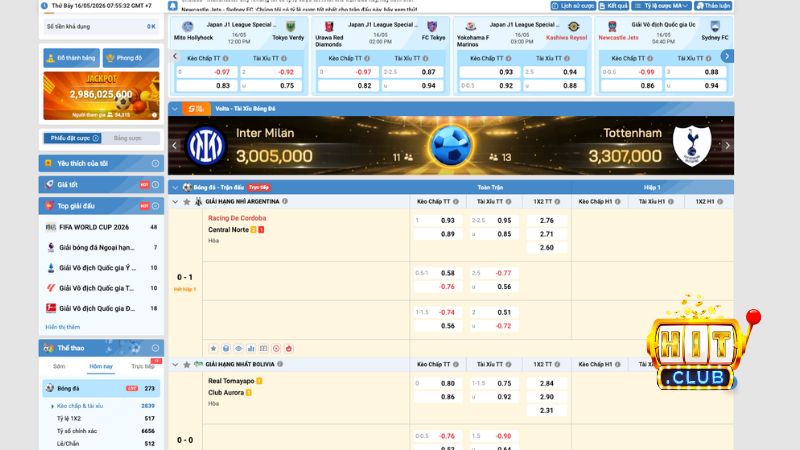This screenshot has height=450, width=800.
Task: Click the red play circle icon in match toolbar
Action: pos(276,348)
